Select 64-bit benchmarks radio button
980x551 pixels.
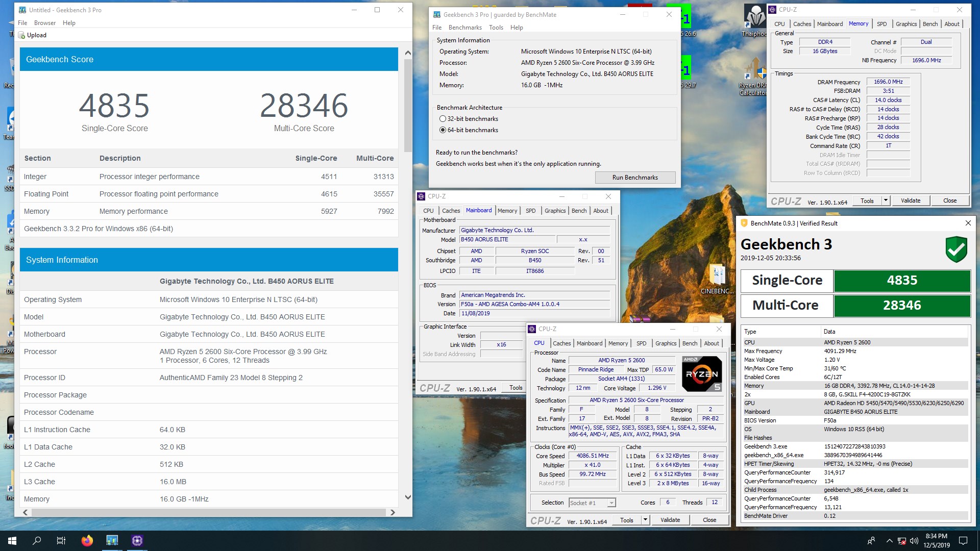(443, 130)
